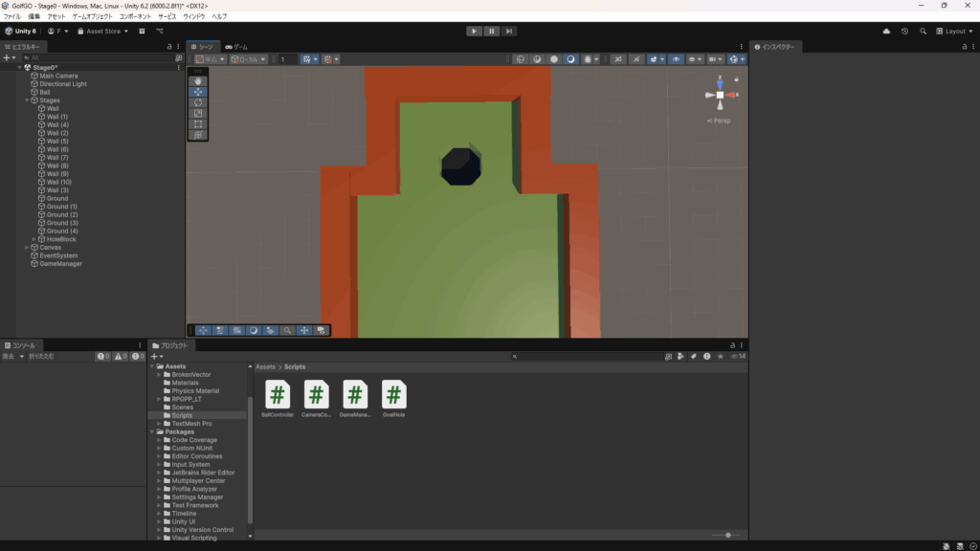980x551 pixels.
Task: Select the GameManager object in Hierarchy
Action: coord(60,264)
